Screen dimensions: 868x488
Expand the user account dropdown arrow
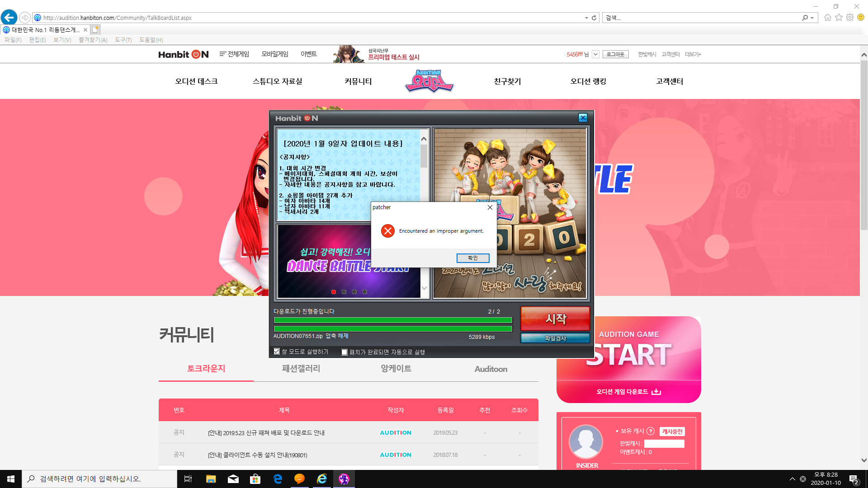tap(595, 54)
